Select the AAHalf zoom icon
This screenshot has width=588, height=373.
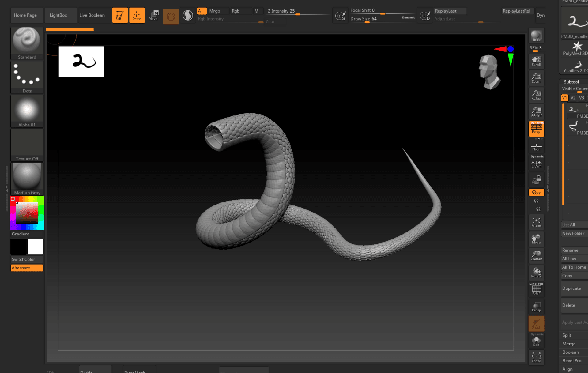(536, 112)
